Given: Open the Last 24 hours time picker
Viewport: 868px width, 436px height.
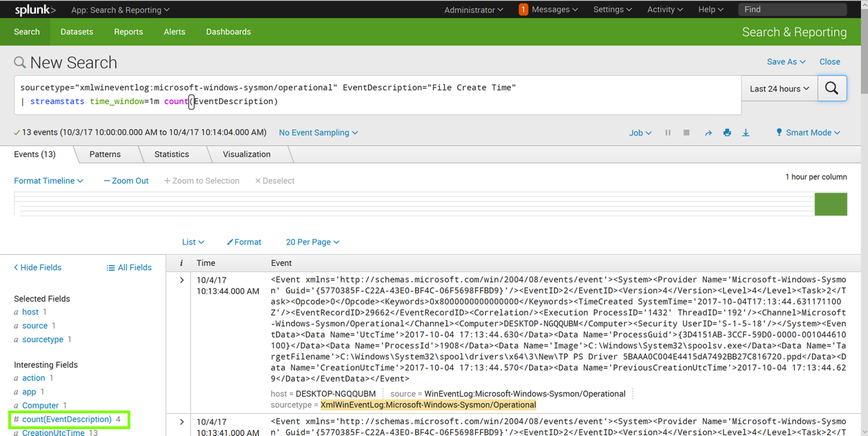Looking at the screenshot, I should click(779, 89).
